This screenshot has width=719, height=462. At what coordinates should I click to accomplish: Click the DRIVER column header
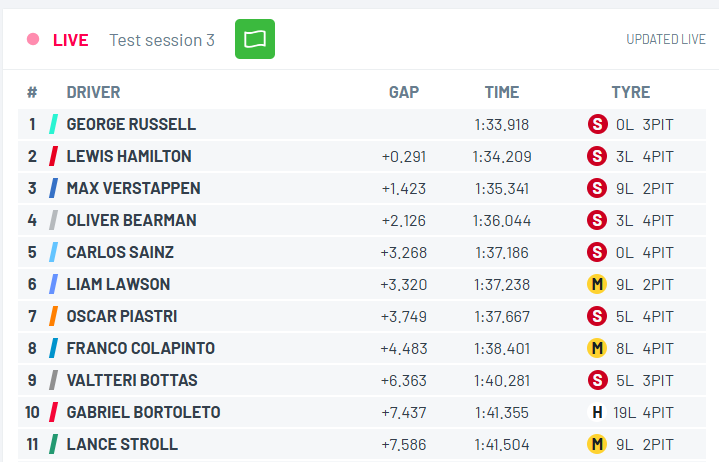[93, 92]
